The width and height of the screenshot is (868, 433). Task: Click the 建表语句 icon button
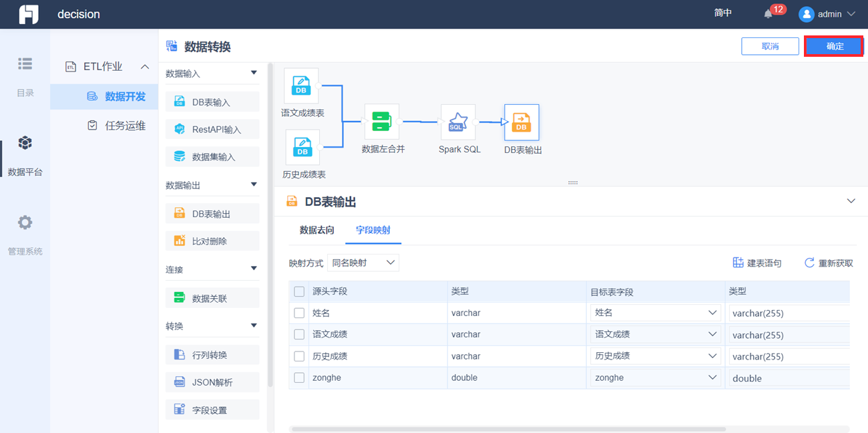click(738, 263)
